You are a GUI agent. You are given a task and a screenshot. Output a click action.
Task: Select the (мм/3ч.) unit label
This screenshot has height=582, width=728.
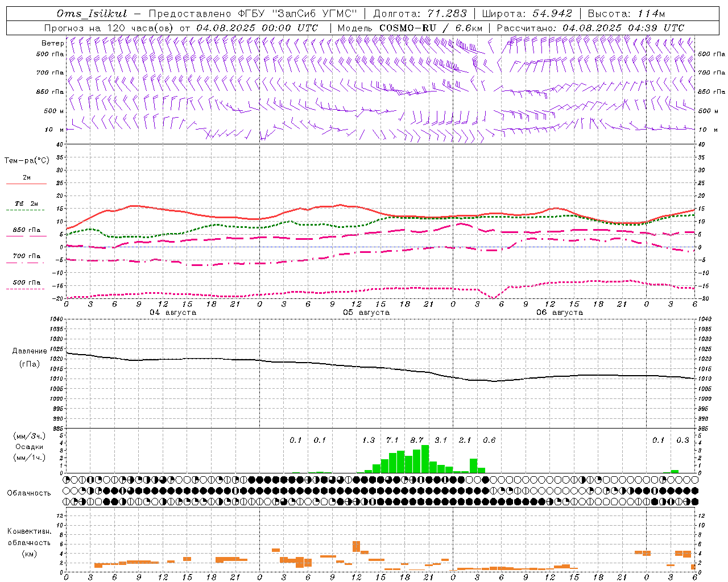pyautogui.click(x=30, y=436)
